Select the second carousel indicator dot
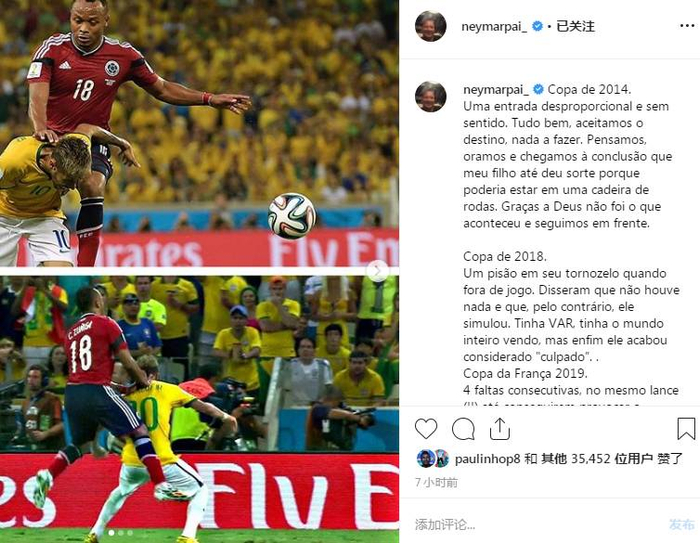The width and height of the screenshot is (700, 543). [x=121, y=533]
